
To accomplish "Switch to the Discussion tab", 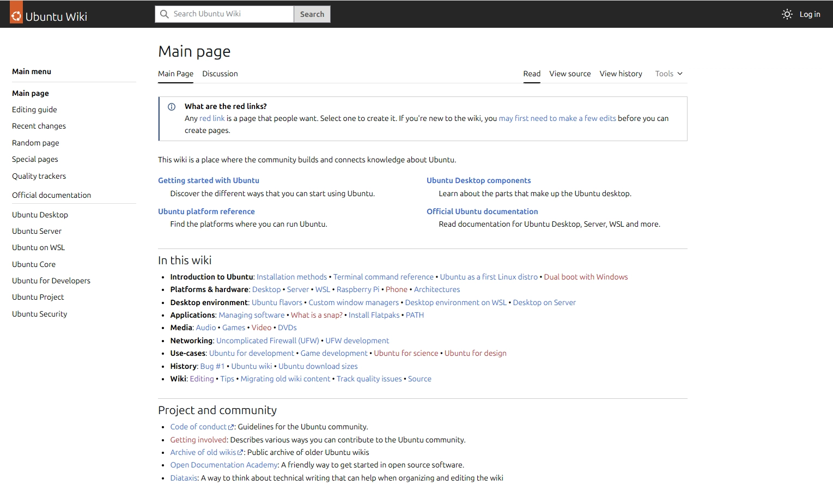I will [x=220, y=74].
